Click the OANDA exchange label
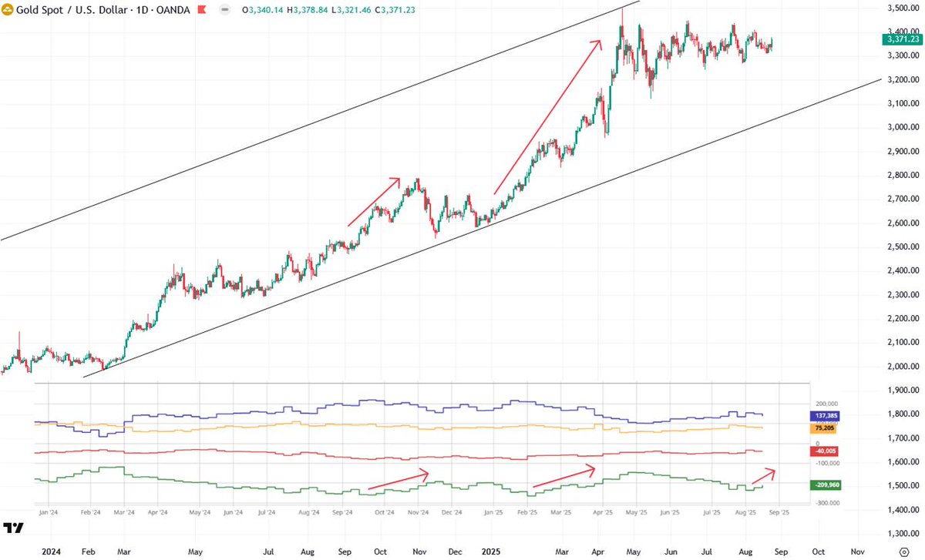This screenshot has width=925, height=560. [x=172, y=11]
